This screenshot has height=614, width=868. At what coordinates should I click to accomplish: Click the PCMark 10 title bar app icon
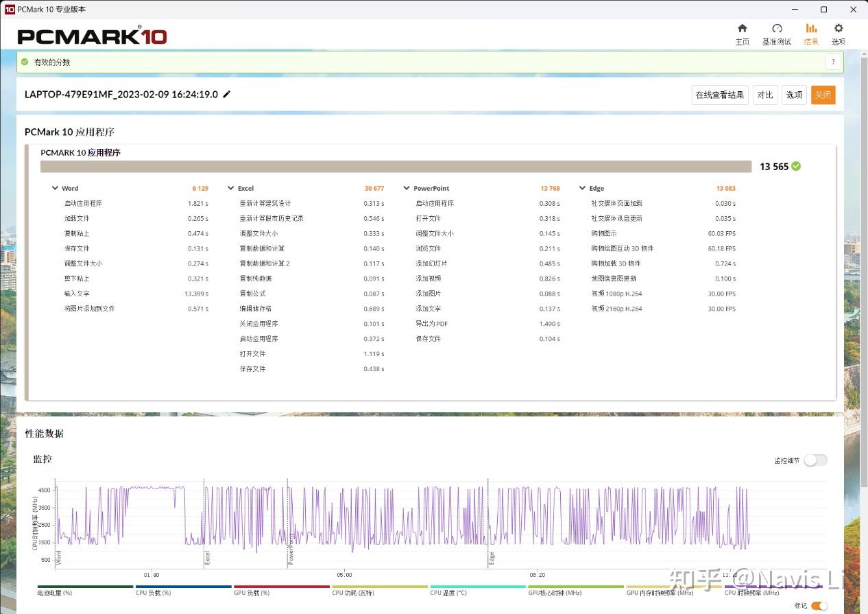click(x=10, y=10)
